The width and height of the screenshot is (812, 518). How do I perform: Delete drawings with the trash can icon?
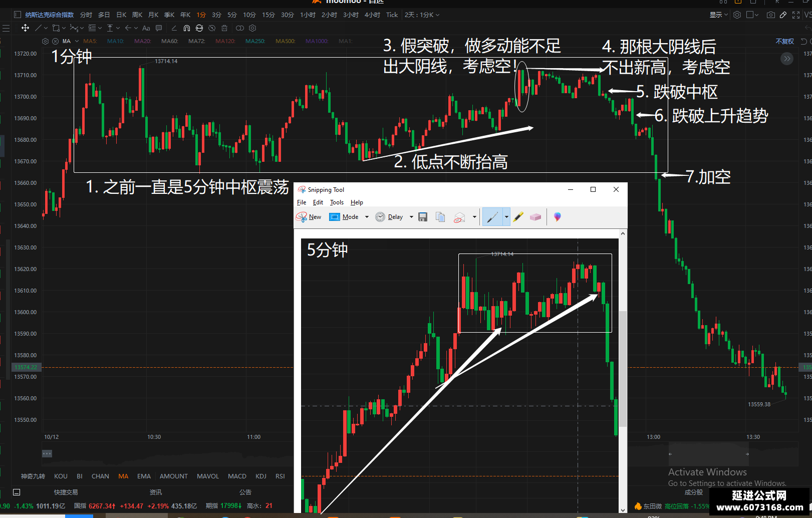coord(224,28)
